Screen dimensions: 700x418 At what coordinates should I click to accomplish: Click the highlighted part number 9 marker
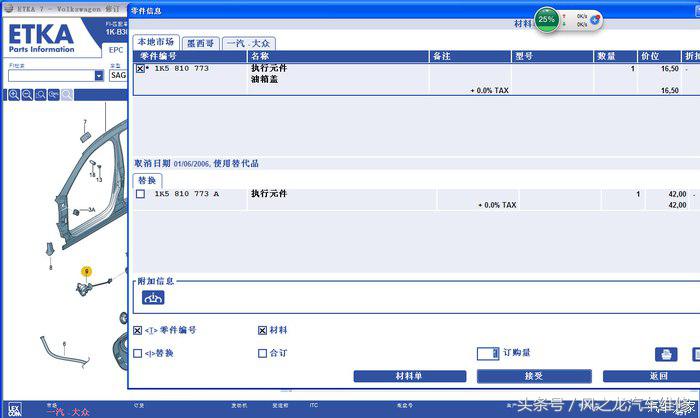pos(87,271)
